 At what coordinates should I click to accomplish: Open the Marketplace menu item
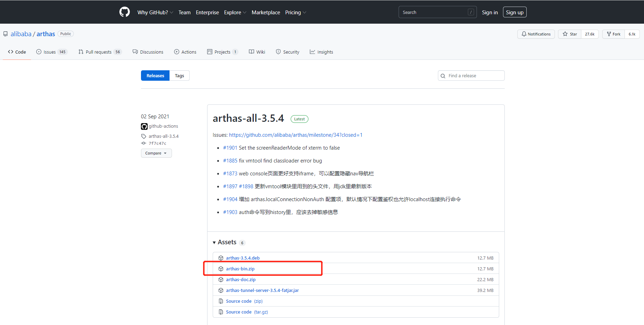pyautogui.click(x=266, y=13)
